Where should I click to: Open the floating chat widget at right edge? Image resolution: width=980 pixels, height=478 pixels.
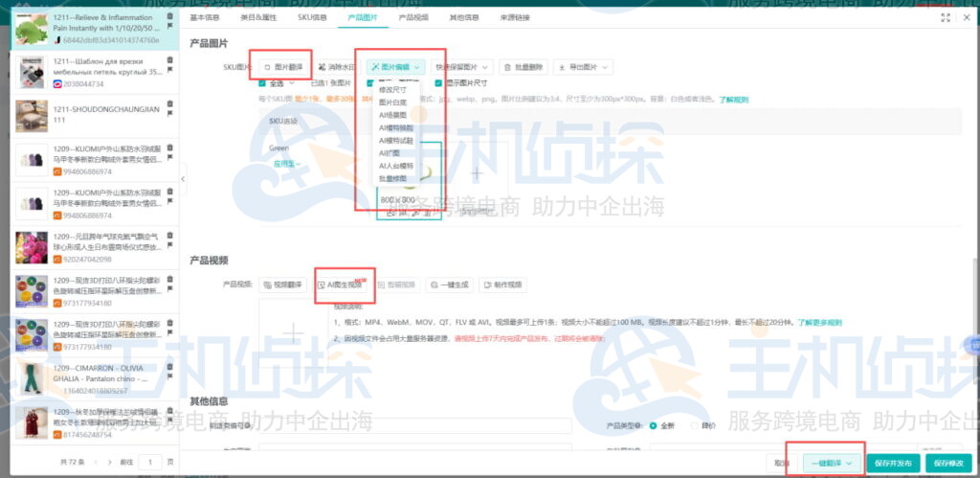click(974, 346)
